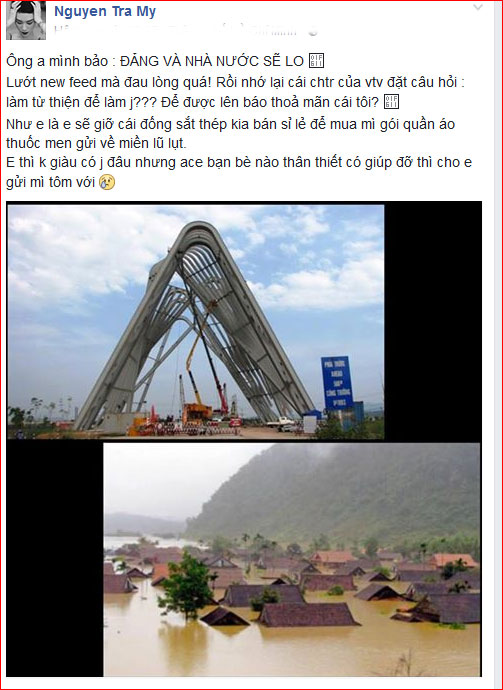This screenshot has width=503, height=690.
Task: Click the post privacy audience icon
Action: pos(312,32)
